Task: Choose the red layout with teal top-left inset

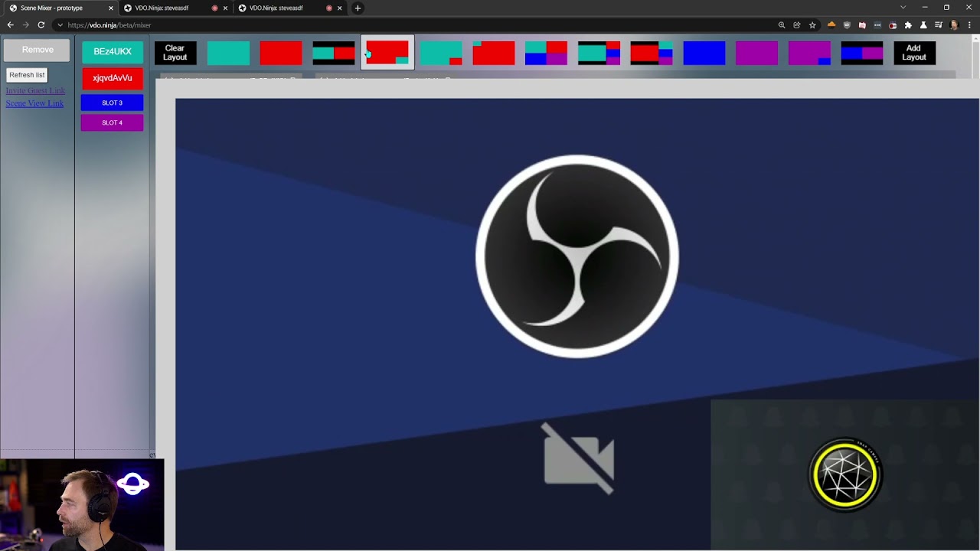Action: (494, 53)
